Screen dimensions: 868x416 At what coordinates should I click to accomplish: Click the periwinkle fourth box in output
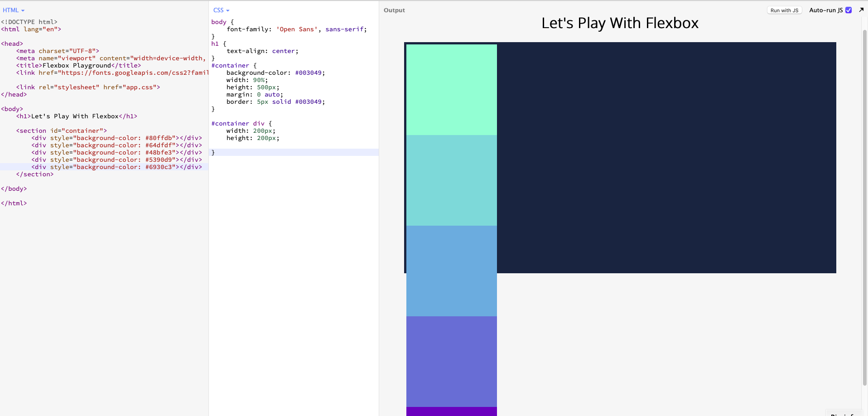tap(452, 362)
